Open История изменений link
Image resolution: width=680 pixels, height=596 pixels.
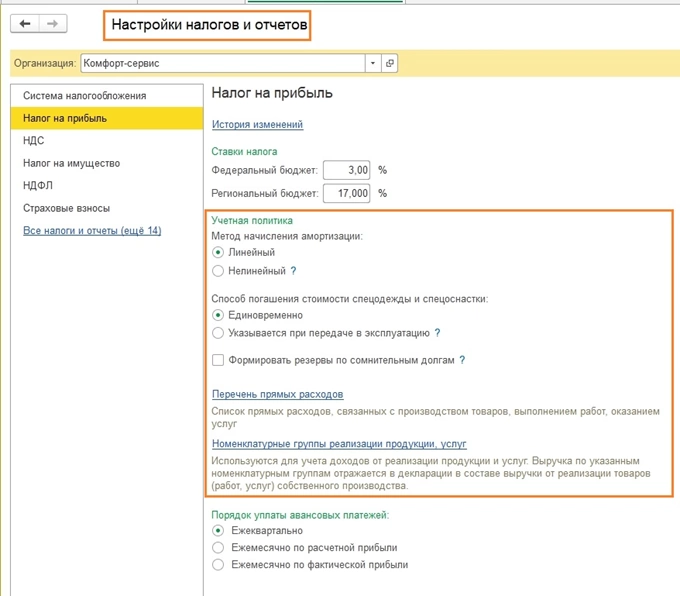pyautogui.click(x=257, y=125)
